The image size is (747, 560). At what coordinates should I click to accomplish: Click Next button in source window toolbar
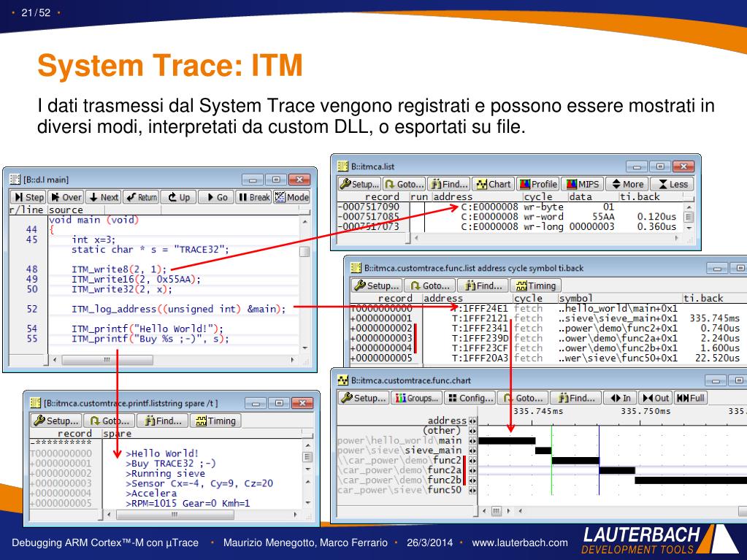click(104, 197)
